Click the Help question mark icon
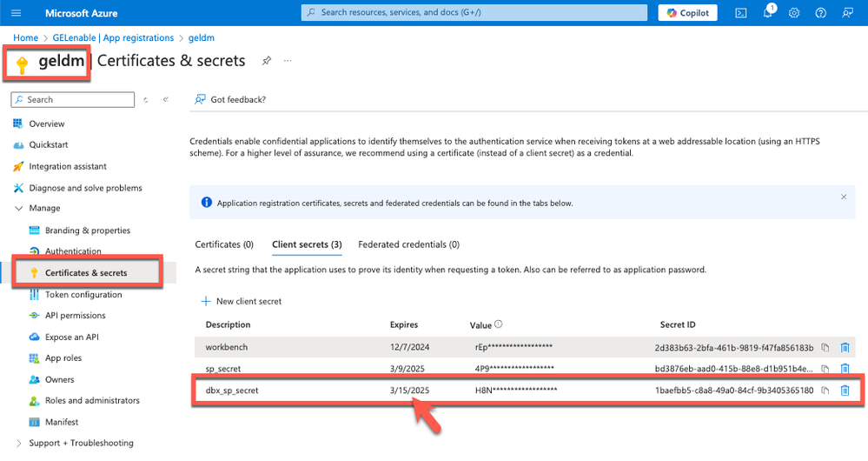This screenshot has height=461, width=868. coord(820,13)
